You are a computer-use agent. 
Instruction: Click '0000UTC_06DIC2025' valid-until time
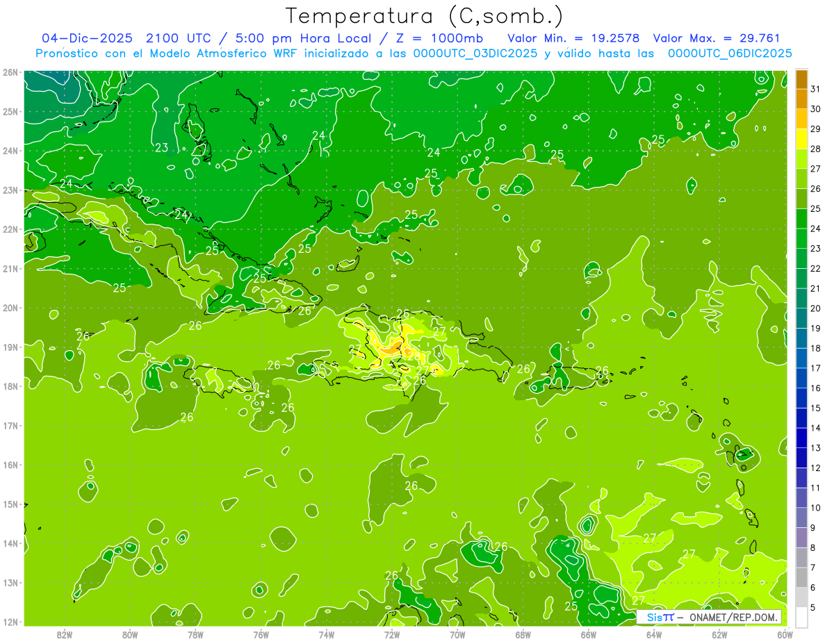[730, 53]
